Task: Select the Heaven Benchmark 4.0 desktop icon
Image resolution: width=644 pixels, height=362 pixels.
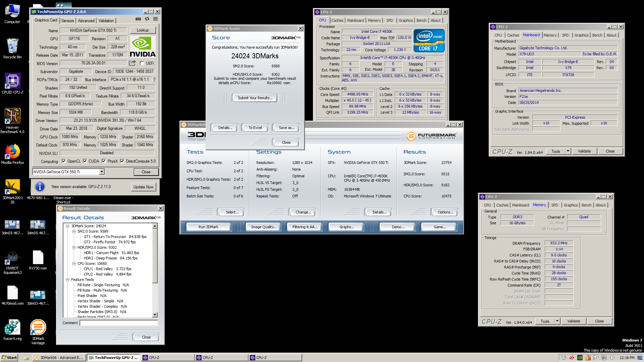Action: pyautogui.click(x=12, y=121)
